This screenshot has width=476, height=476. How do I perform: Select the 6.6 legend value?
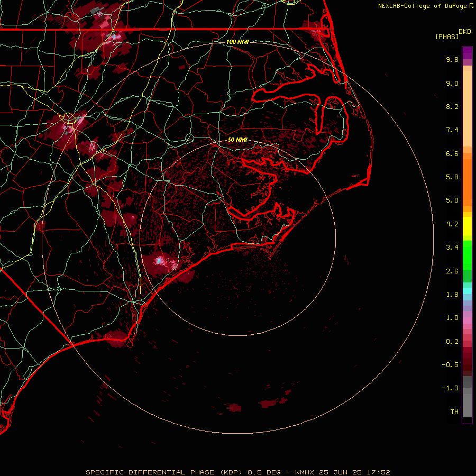[452, 153]
